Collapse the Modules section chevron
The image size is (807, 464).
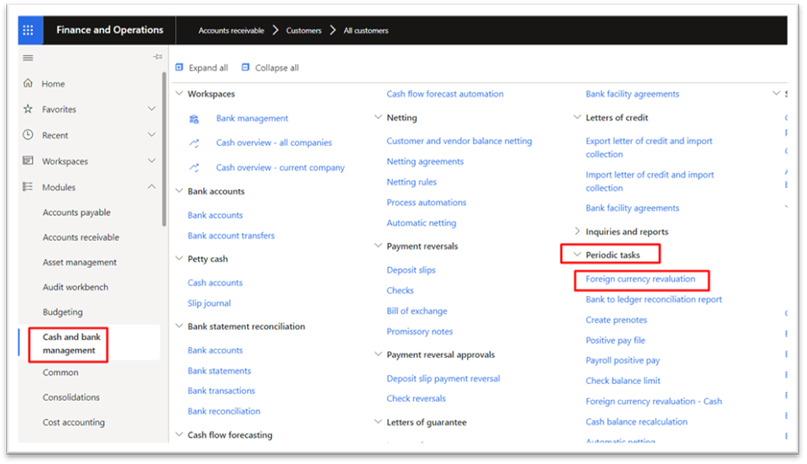[x=151, y=187]
